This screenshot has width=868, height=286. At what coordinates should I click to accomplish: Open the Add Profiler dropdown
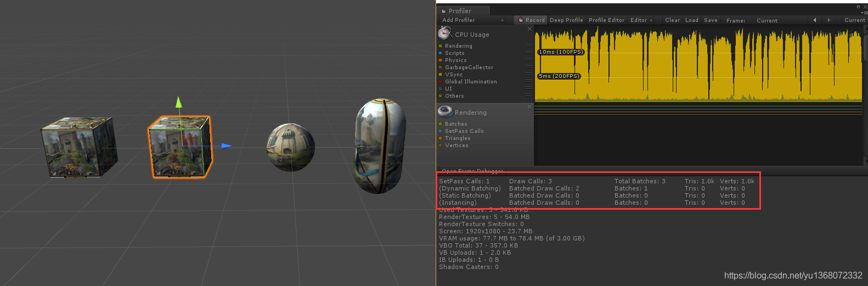click(473, 20)
